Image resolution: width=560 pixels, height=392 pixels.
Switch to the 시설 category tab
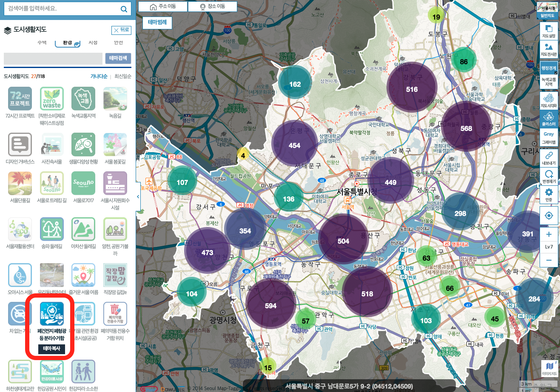pyautogui.click(x=93, y=43)
